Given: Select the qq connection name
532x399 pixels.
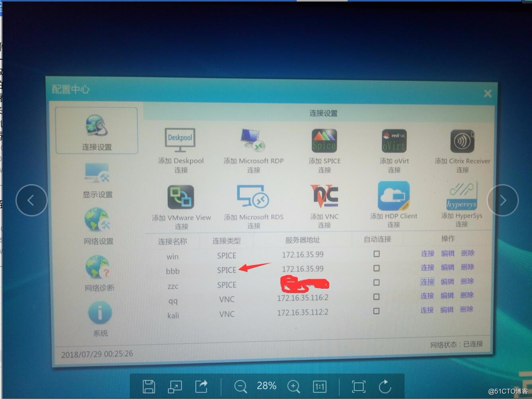Looking at the screenshot, I should (x=173, y=301).
